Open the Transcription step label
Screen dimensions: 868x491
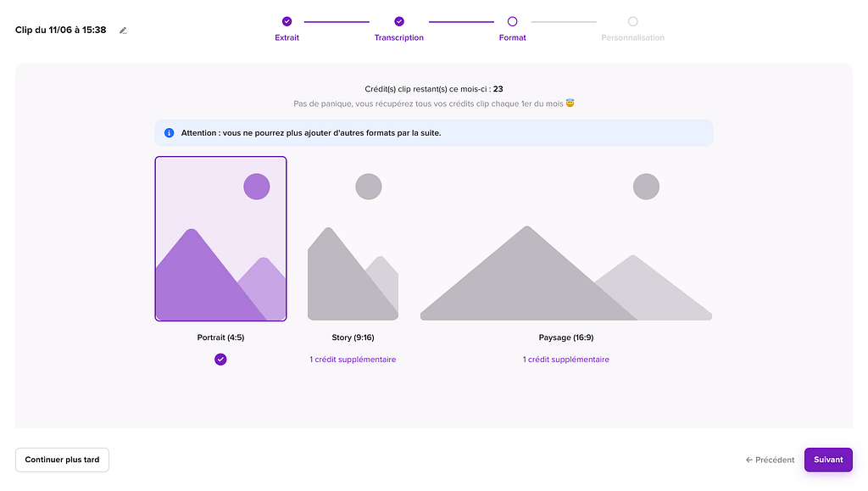(x=399, y=38)
